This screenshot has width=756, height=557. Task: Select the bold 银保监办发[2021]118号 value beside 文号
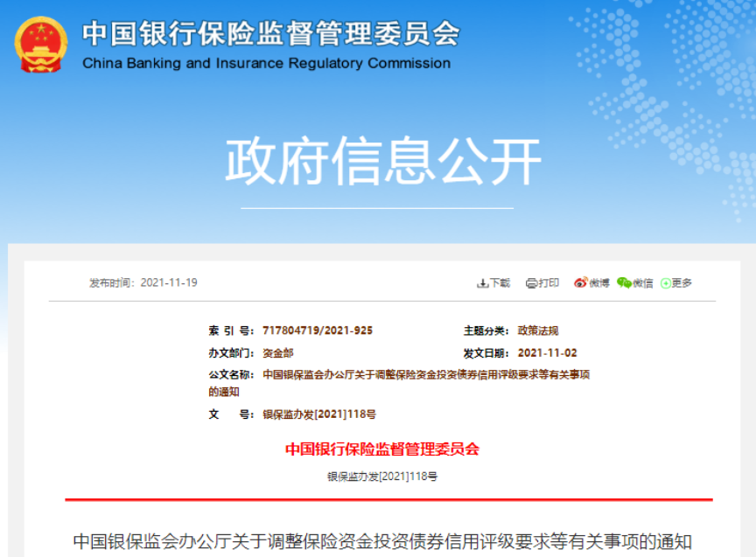(319, 414)
